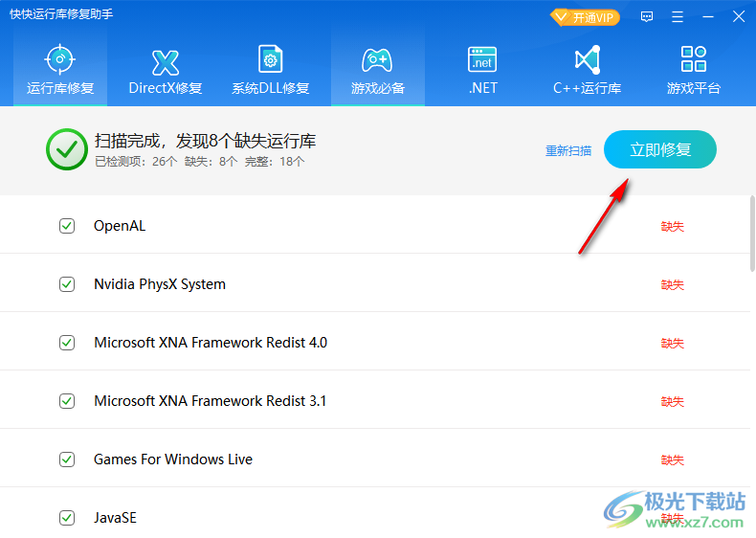Switch to the C++运行库 tab
Screen dimensions: 756x538
tap(588, 69)
